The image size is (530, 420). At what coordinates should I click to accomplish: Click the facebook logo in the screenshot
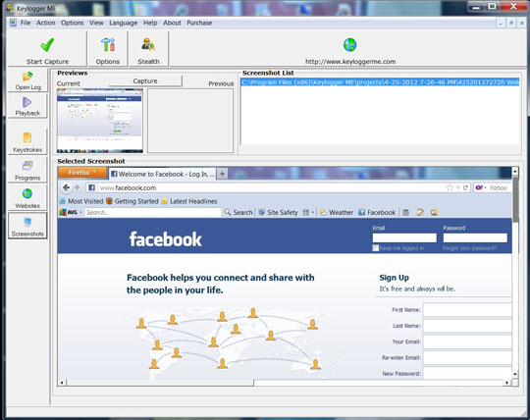pyautogui.click(x=165, y=239)
